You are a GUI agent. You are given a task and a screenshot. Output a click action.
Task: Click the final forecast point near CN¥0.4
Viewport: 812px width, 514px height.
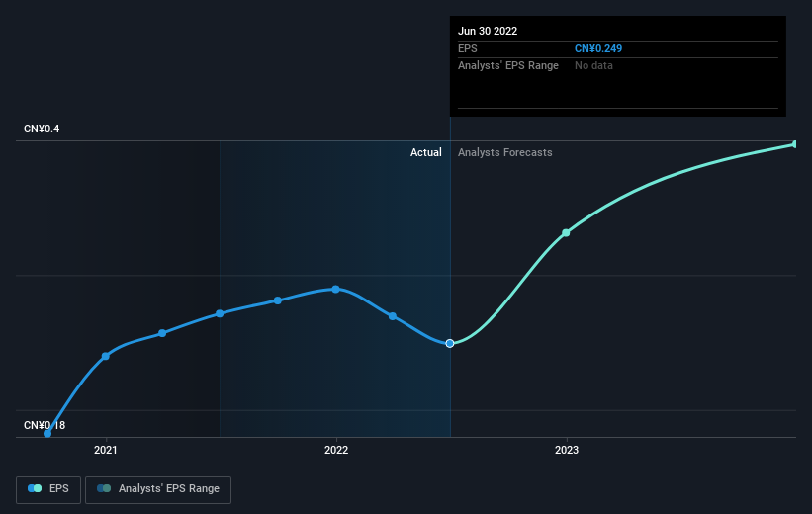coord(795,144)
